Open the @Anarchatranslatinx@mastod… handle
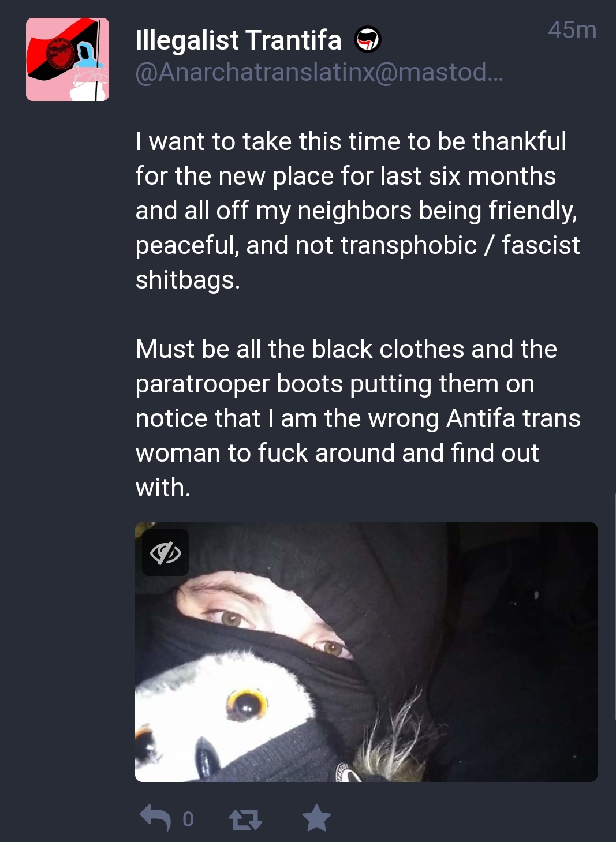This screenshot has width=616, height=842. pyautogui.click(x=319, y=72)
